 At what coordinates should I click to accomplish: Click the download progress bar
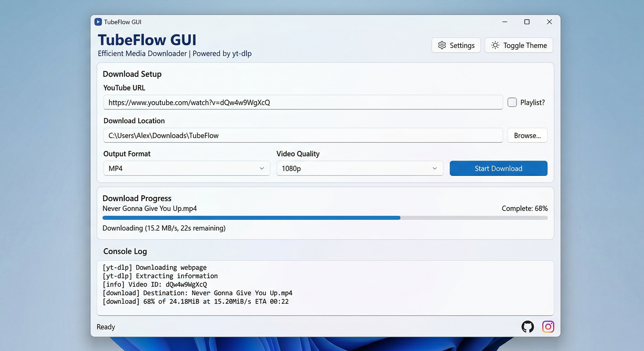(325, 218)
